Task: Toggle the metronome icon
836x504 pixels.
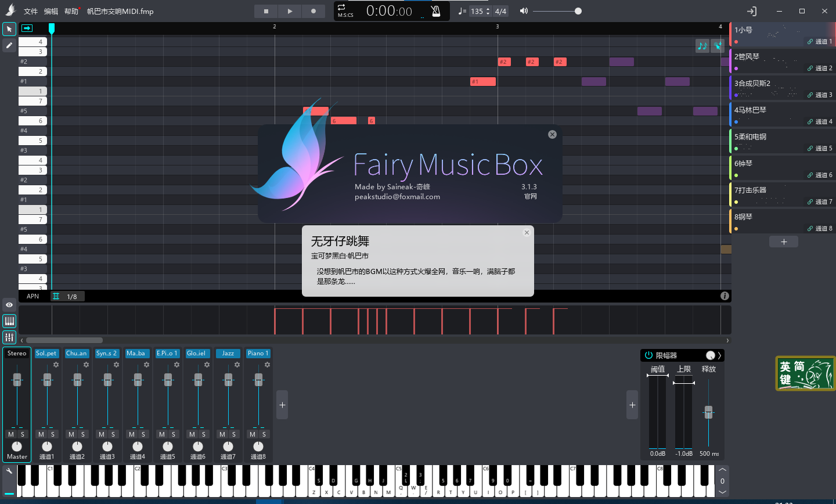Action: 436,11
